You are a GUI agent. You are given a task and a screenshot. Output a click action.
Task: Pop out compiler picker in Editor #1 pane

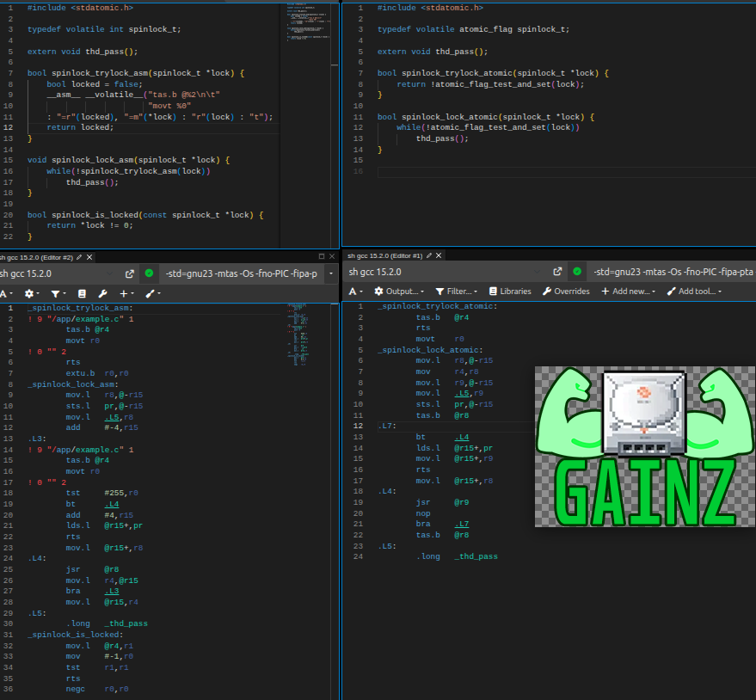pyautogui.click(x=557, y=272)
